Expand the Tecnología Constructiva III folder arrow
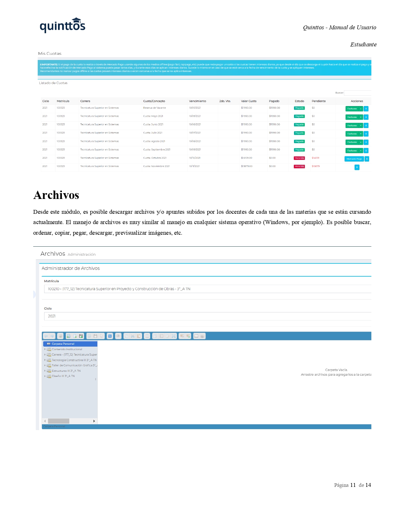Screen dimensions: 411x532 coord(45,360)
